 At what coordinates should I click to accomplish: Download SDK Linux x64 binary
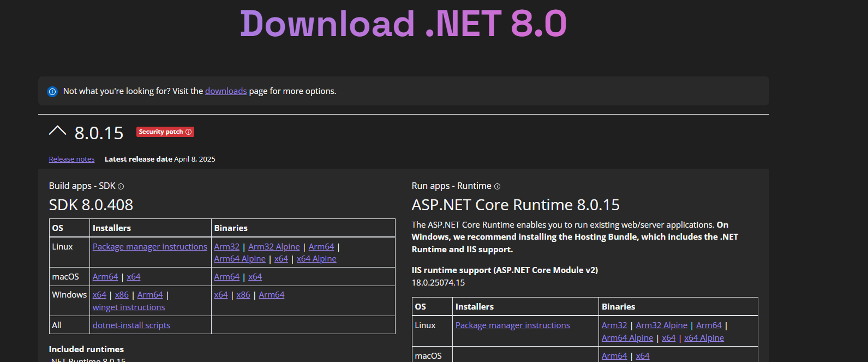pyautogui.click(x=281, y=259)
